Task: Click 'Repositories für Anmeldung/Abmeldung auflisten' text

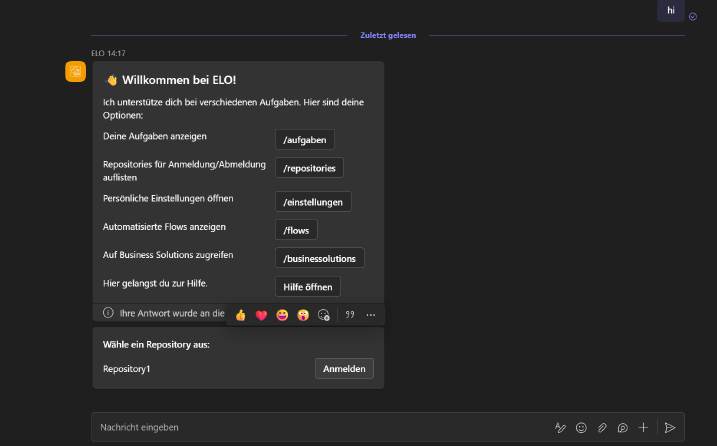Action: 184,171
